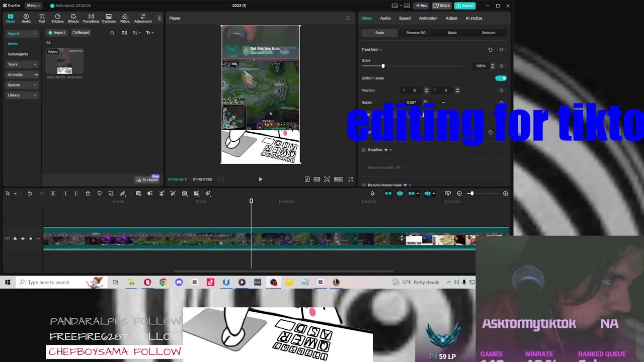This screenshot has height=362, width=644.
Task: Add a marker with the shield icon
Action: click(99, 194)
